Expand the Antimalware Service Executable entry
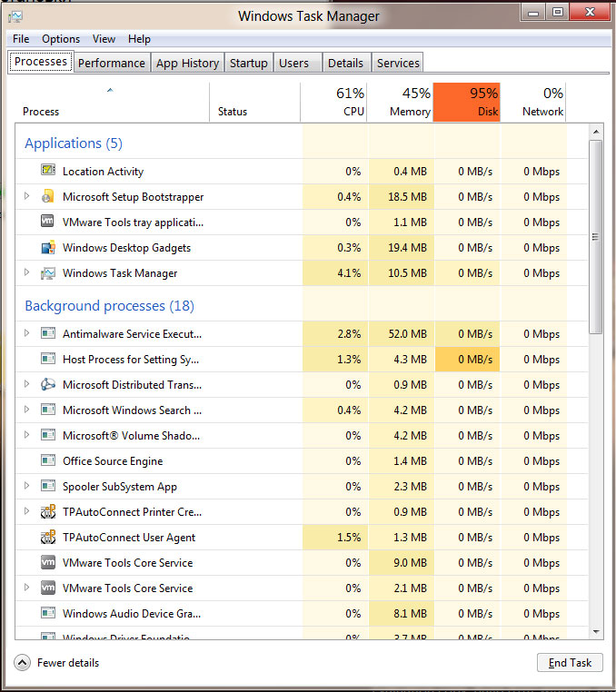 coord(26,333)
